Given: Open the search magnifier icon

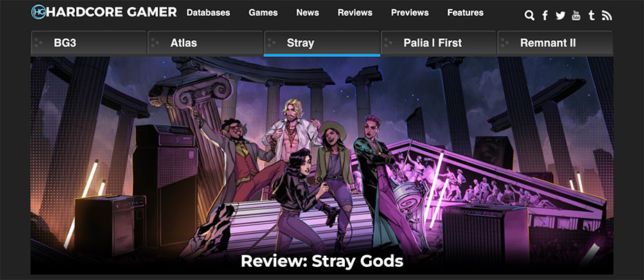Looking at the screenshot, I should 530,16.
